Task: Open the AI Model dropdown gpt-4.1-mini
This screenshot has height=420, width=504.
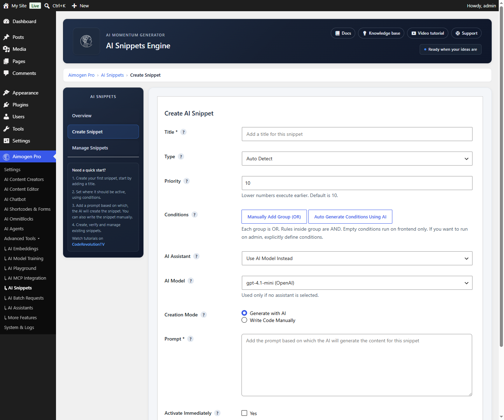Action: [357, 283]
